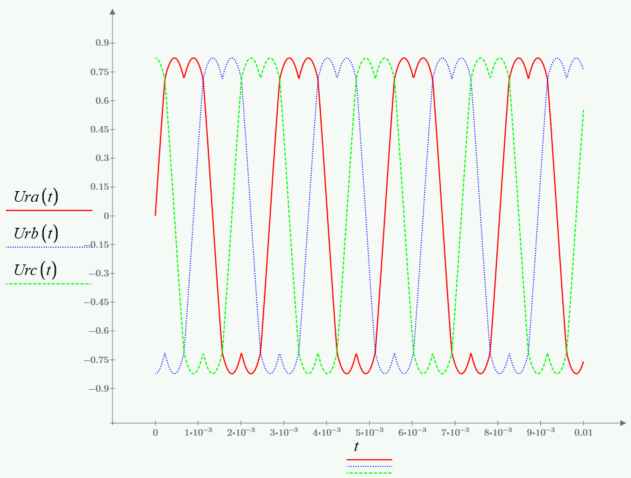
Task: Click the green dashed line under Urc(t)
Action: tap(49, 284)
